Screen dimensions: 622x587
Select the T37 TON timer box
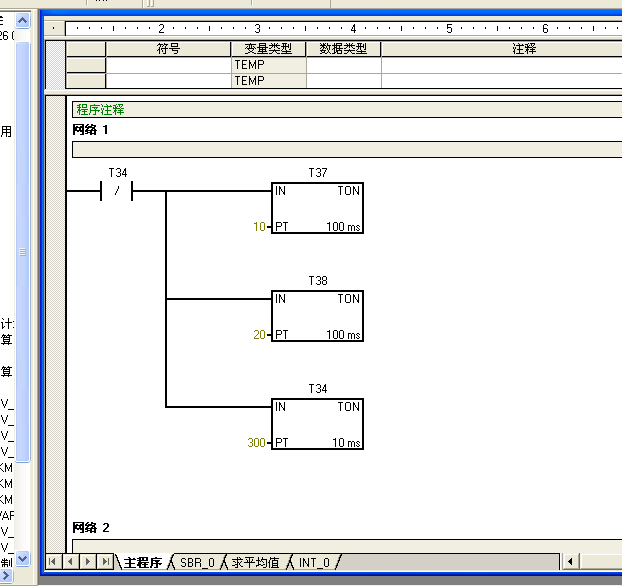point(317,208)
